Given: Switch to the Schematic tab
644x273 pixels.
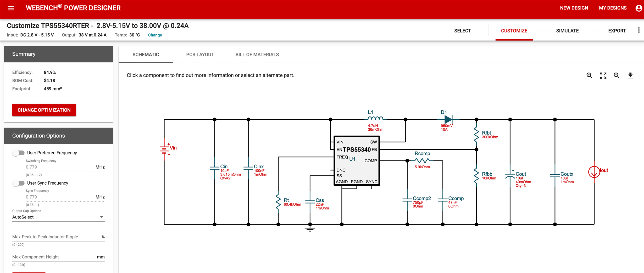Looking at the screenshot, I should [x=146, y=55].
